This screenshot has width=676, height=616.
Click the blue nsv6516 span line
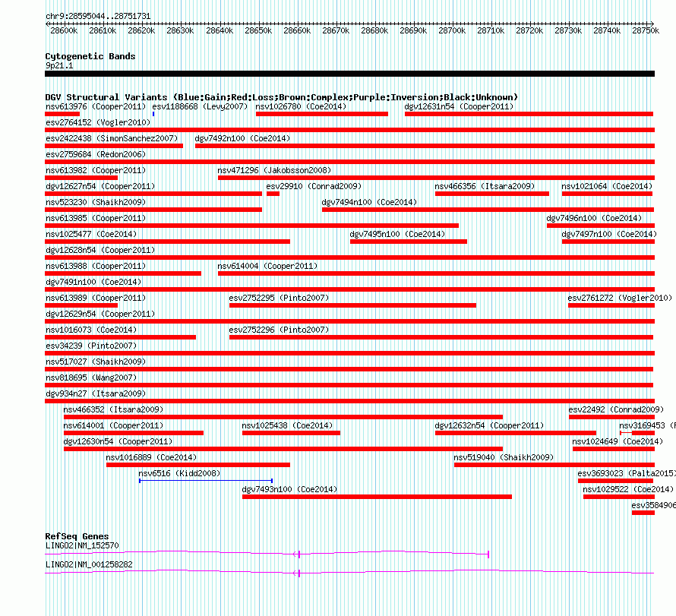click(x=206, y=481)
